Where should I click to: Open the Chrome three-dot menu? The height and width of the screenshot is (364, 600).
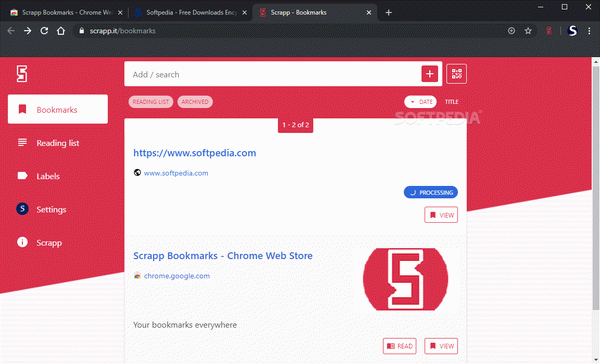coord(589,31)
